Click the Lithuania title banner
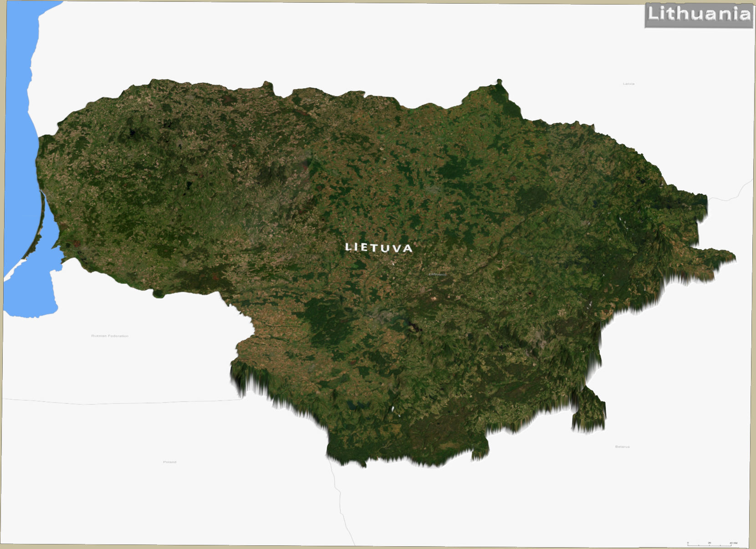Viewport: 756px width, 549px height. [699, 15]
